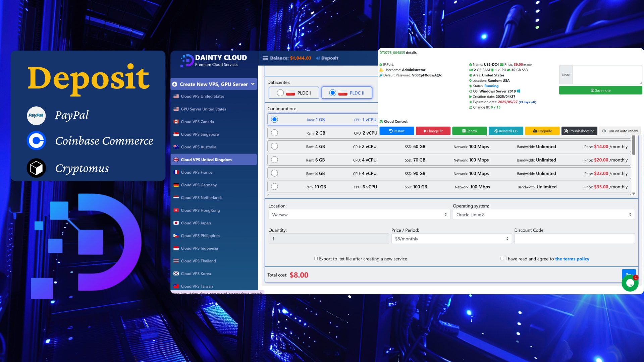Select the PLDC II datacenter radio
The height and width of the screenshot is (362, 644).
[x=332, y=93]
